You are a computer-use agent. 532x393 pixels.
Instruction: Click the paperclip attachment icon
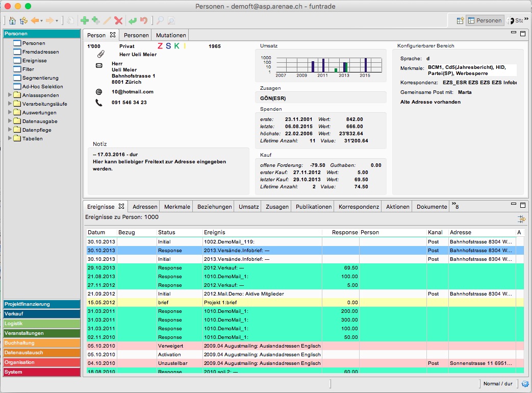(x=100, y=54)
